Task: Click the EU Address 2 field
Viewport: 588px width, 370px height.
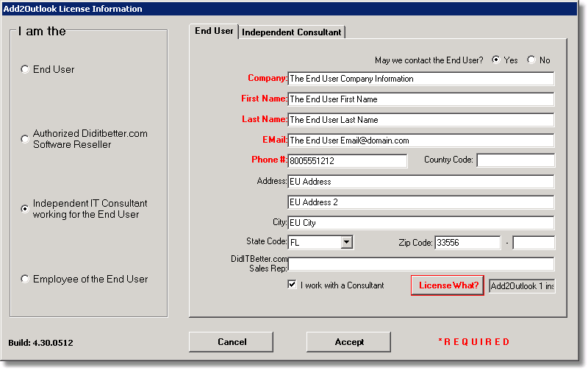Action: point(420,202)
